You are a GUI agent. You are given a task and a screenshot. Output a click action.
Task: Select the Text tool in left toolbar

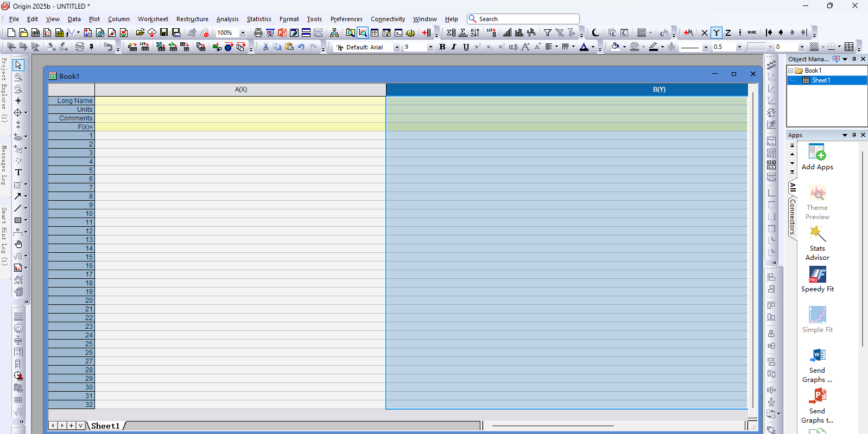(x=18, y=173)
